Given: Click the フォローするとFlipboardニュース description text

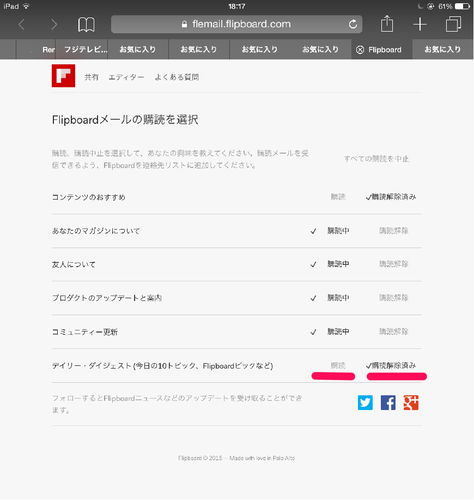Looking at the screenshot, I should [x=177, y=404].
